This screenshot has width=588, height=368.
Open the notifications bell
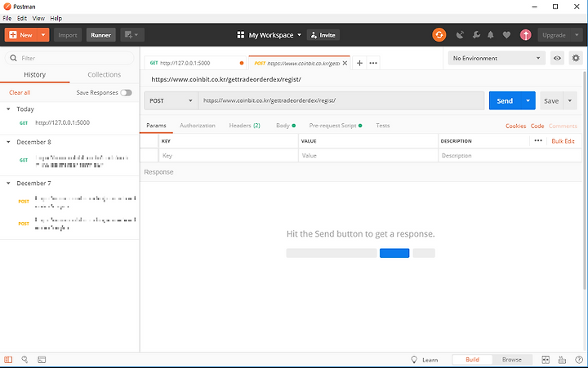pyautogui.click(x=491, y=35)
